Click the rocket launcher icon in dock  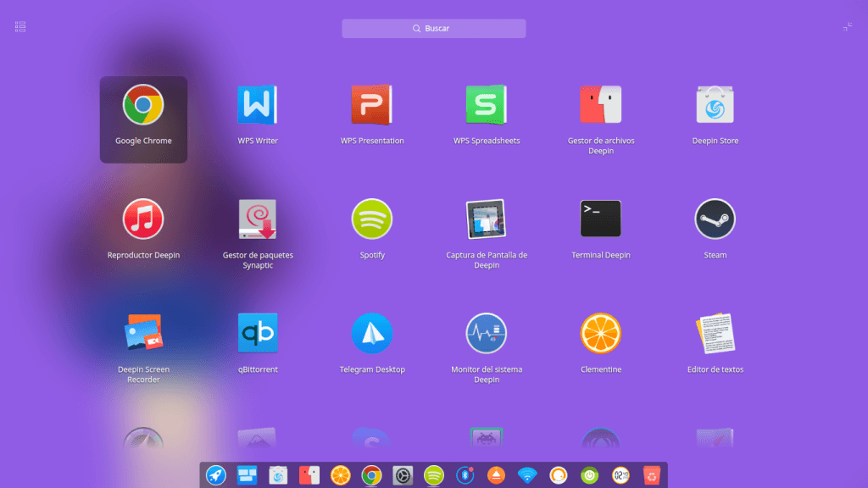pos(216,475)
